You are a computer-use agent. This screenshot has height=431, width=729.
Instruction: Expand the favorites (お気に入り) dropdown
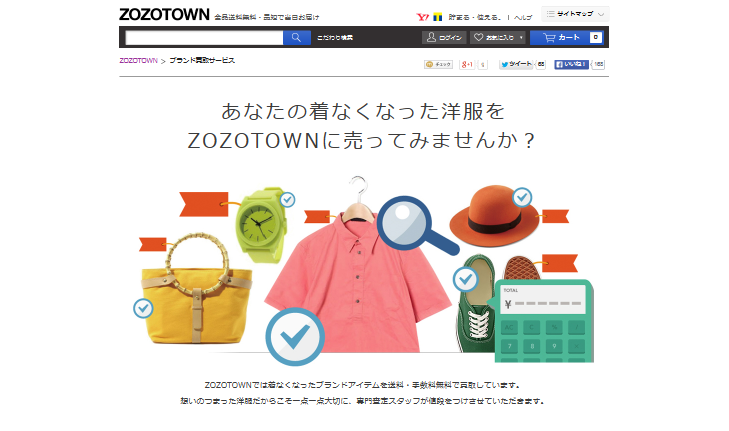point(498,38)
